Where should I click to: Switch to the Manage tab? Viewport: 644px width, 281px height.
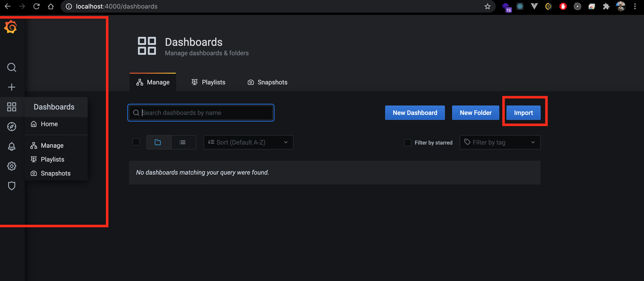point(153,82)
